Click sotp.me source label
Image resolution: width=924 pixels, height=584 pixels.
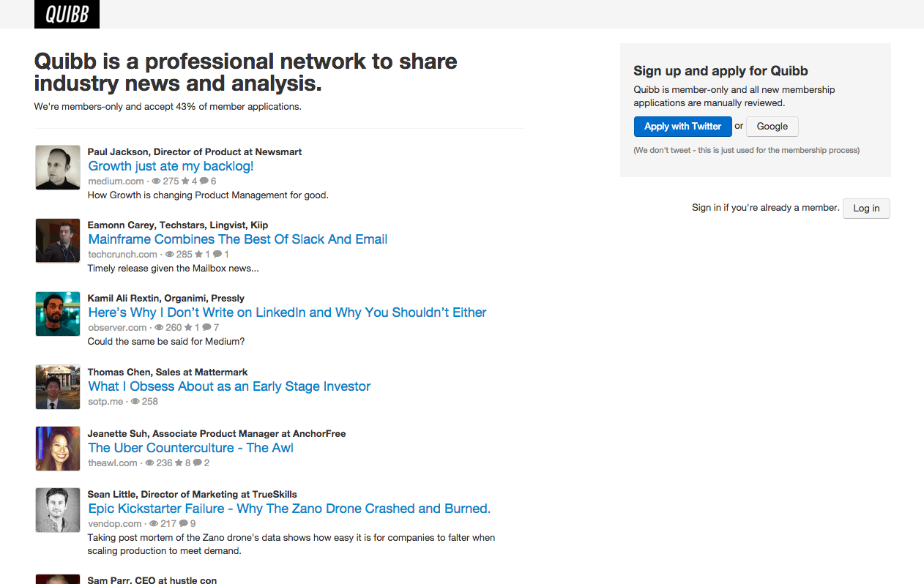click(x=105, y=401)
